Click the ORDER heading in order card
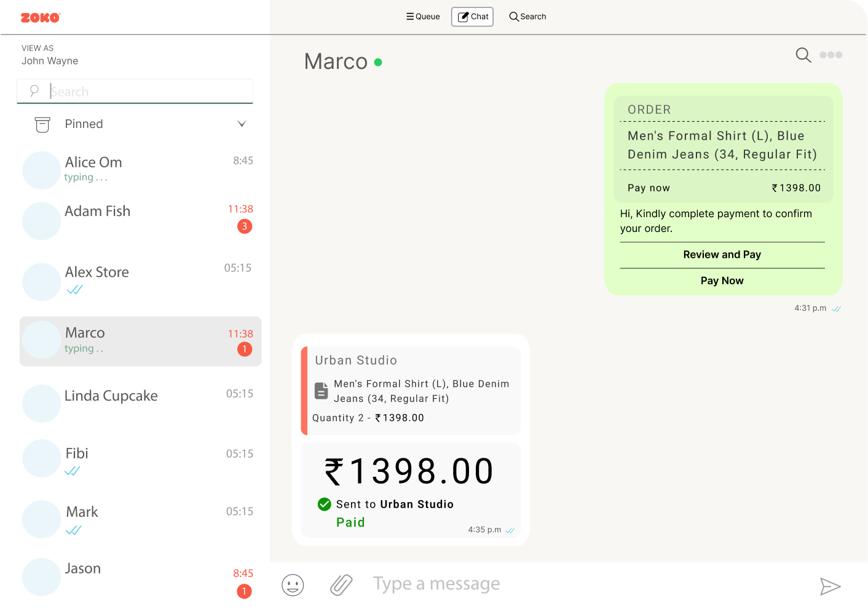 pos(649,110)
